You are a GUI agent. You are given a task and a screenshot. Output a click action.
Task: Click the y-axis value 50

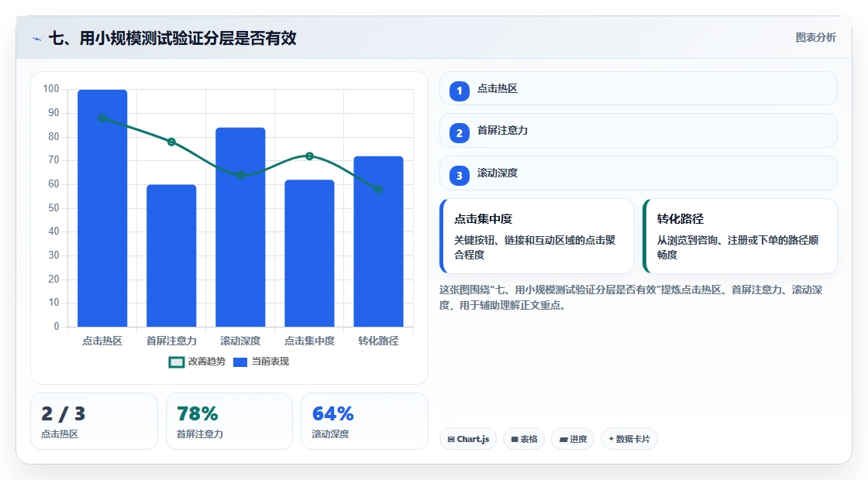(53, 208)
